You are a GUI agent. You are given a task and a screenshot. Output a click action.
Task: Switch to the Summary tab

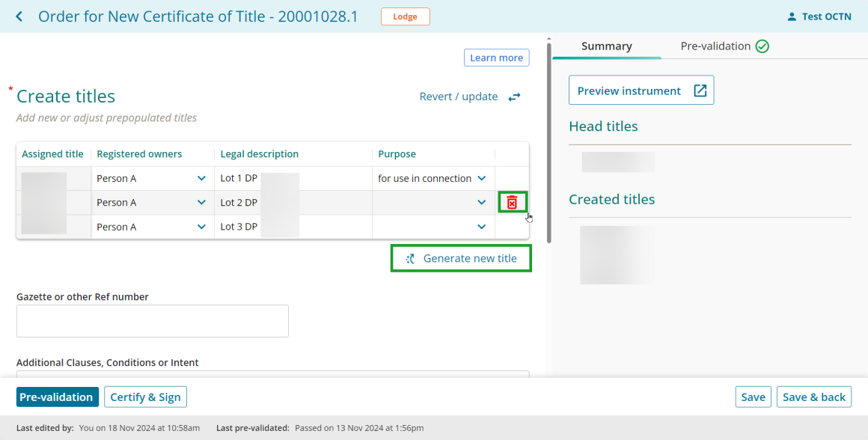point(607,46)
